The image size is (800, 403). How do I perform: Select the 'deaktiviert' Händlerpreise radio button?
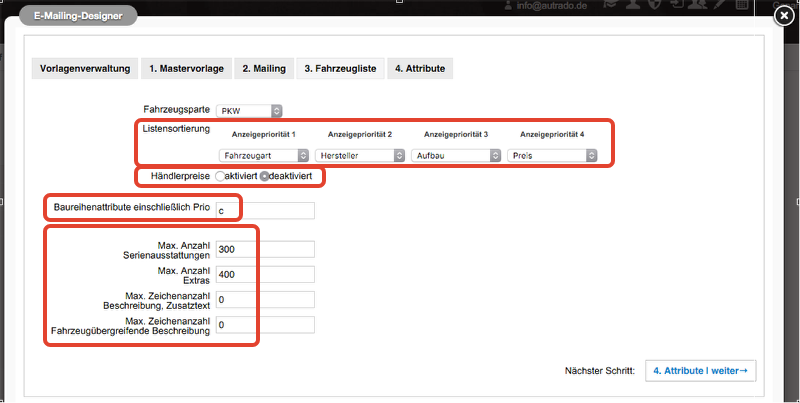click(x=264, y=177)
